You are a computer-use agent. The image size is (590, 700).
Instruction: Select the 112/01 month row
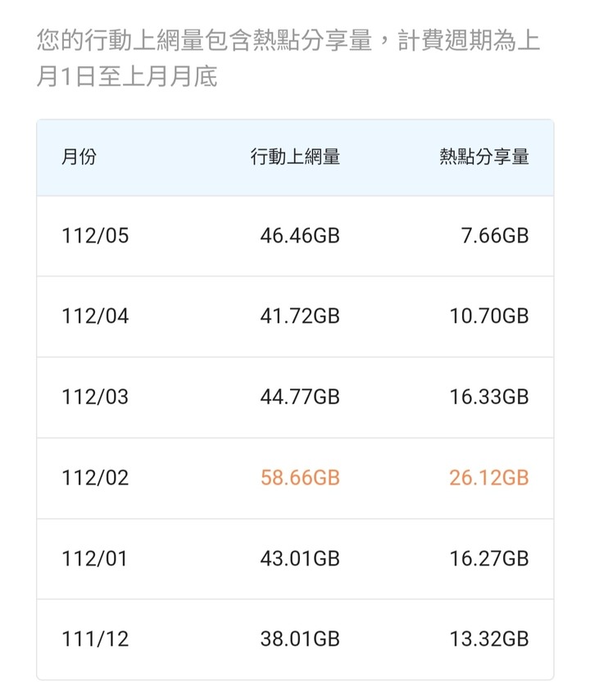(x=295, y=559)
